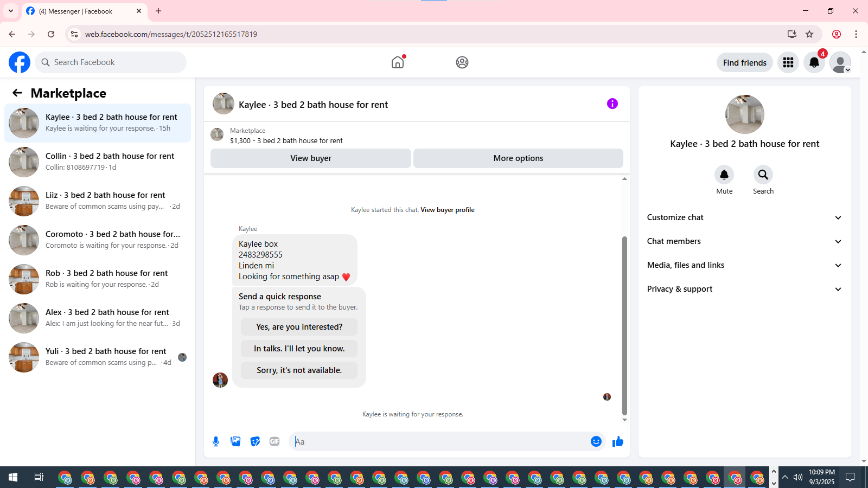Image resolution: width=868 pixels, height=488 pixels.
Task: Go back from Marketplace chats list
Action: (17, 93)
